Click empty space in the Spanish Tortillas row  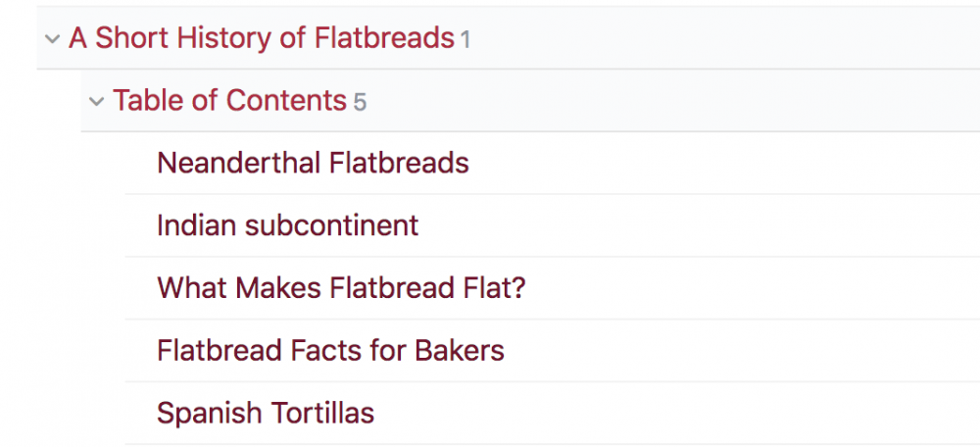(676, 413)
